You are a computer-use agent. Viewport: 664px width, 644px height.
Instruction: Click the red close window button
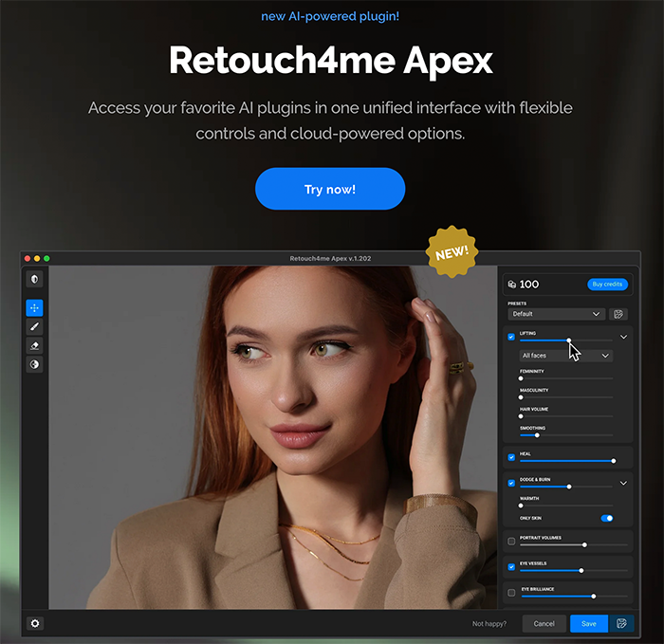pyautogui.click(x=28, y=258)
